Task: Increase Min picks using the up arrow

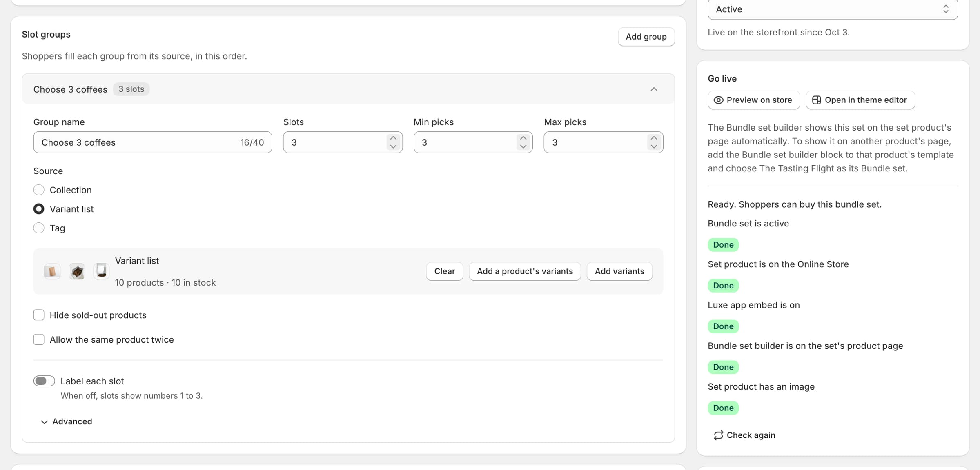Action: tap(523, 138)
